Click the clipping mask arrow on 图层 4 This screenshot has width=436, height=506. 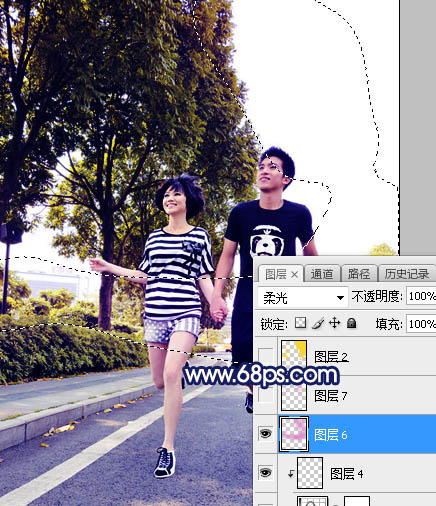291,473
